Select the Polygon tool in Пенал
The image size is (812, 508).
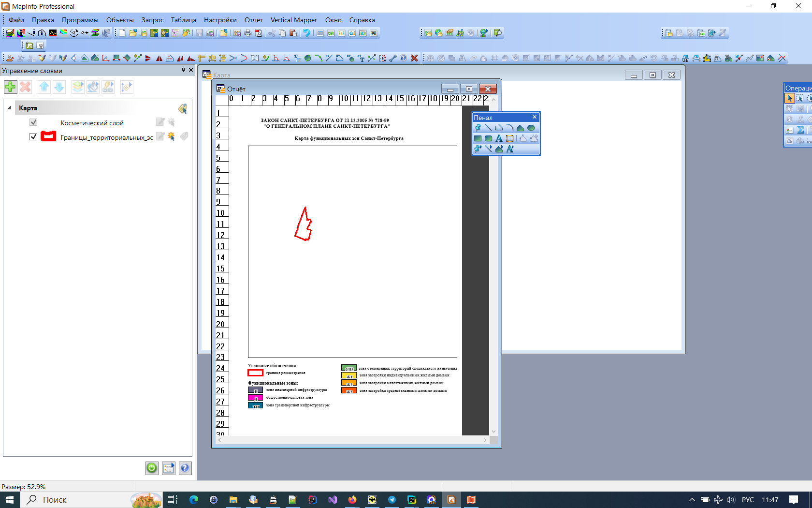[520, 128]
